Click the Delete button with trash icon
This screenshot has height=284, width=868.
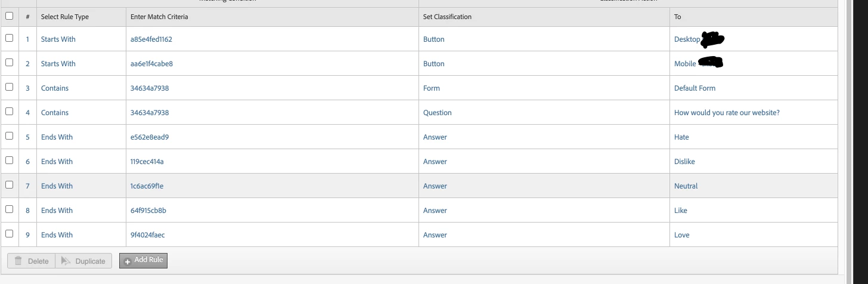pyautogui.click(x=31, y=261)
